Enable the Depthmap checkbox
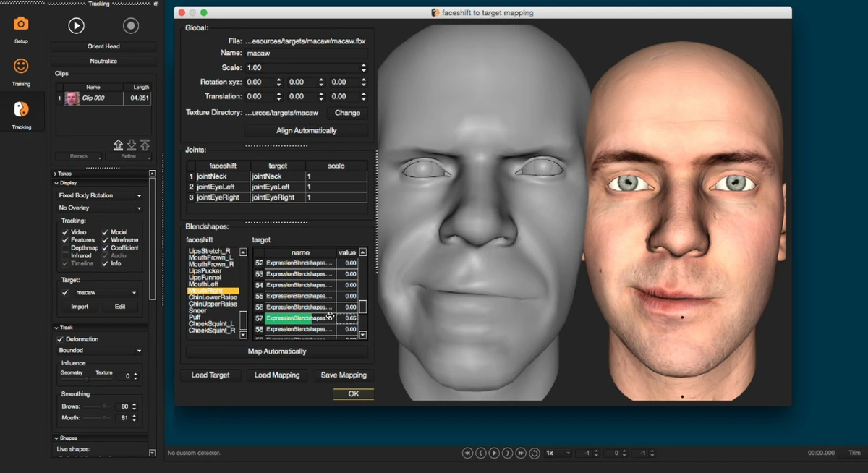This screenshot has width=868, height=473. (x=65, y=248)
